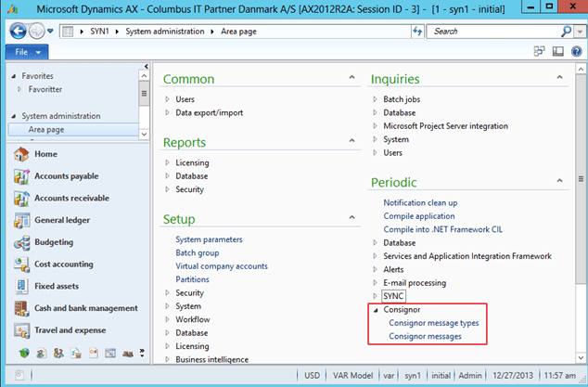Viewport: 588px width, 387px height.
Task: Click the content area vertical scrollbar
Action: point(581,186)
